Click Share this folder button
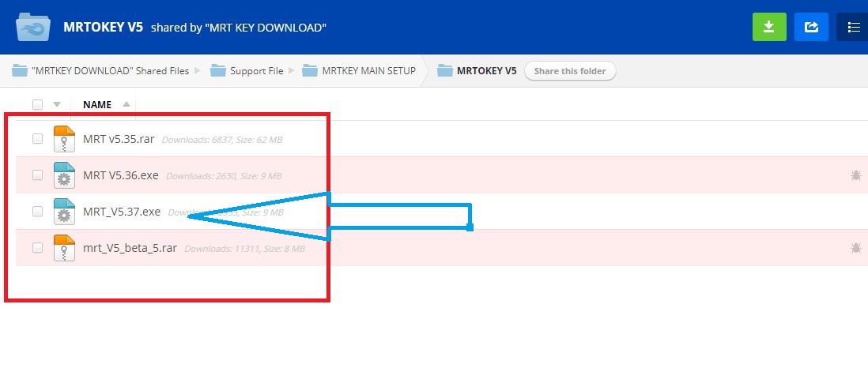 coord(570,71)
